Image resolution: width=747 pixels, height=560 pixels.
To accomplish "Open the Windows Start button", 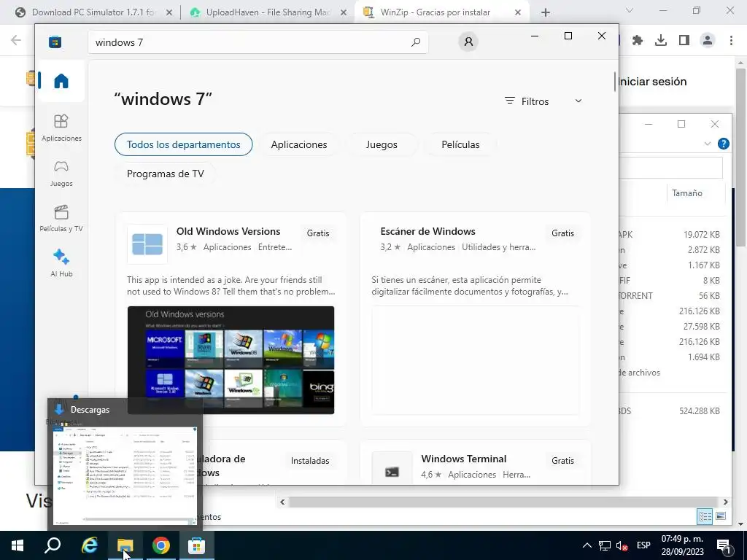I will pos(18,545).
